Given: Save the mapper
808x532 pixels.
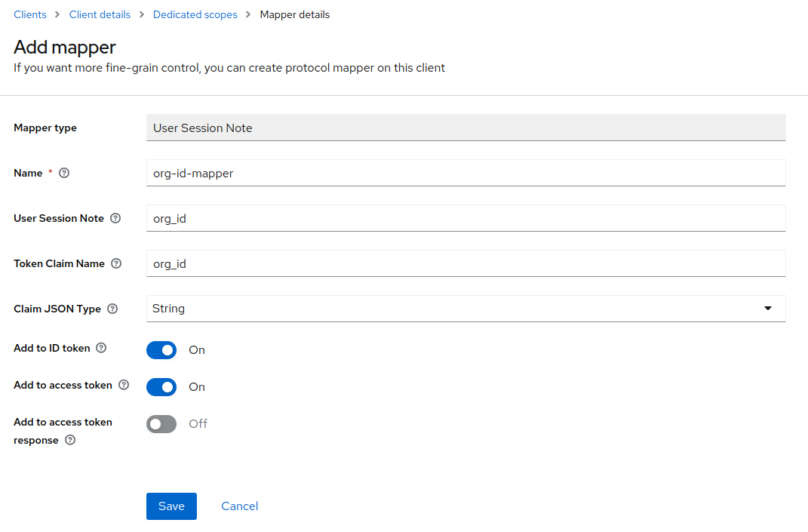Looking at the screenshot, I should 171,506.
